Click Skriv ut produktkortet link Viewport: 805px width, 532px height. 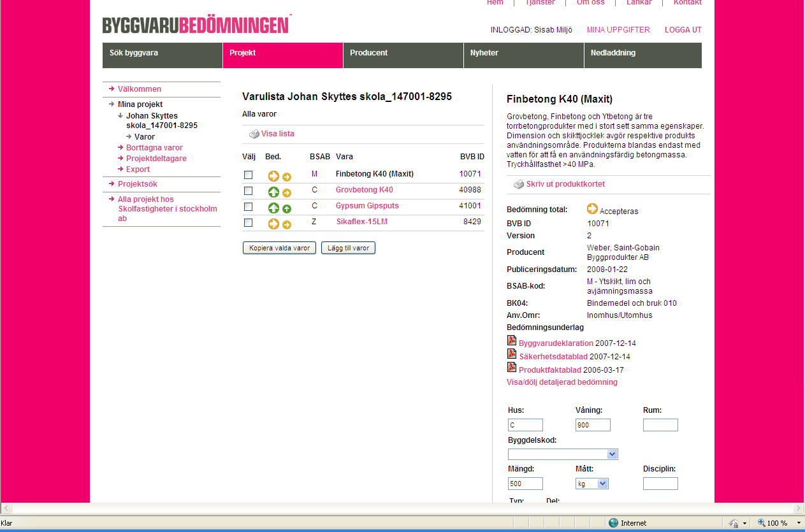point(565,184)
